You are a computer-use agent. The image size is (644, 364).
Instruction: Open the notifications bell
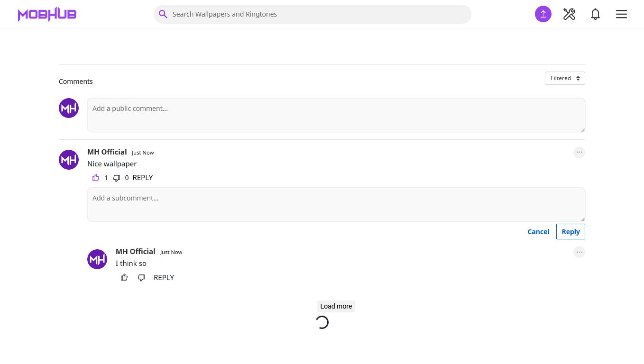(595, 14)
